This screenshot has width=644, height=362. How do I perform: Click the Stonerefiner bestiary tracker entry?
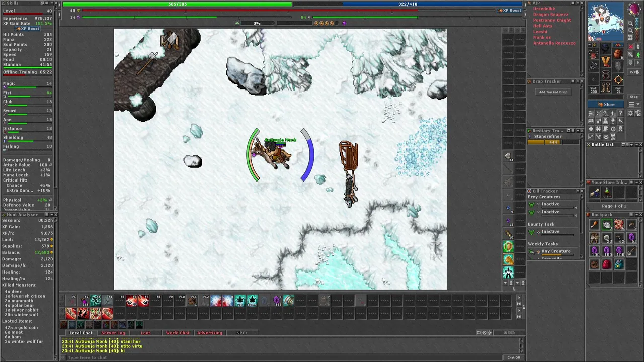click(552, 139)
